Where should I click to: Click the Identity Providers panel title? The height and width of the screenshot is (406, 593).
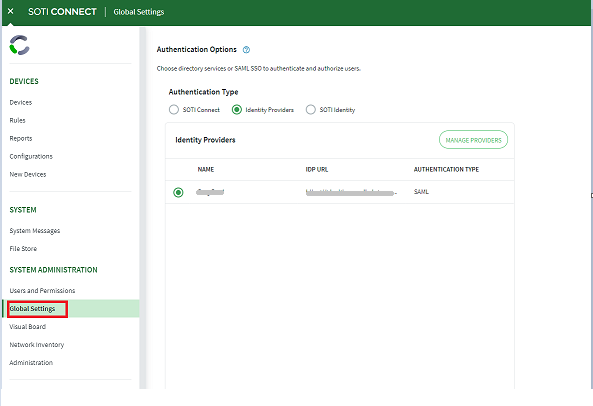point(205,140)
